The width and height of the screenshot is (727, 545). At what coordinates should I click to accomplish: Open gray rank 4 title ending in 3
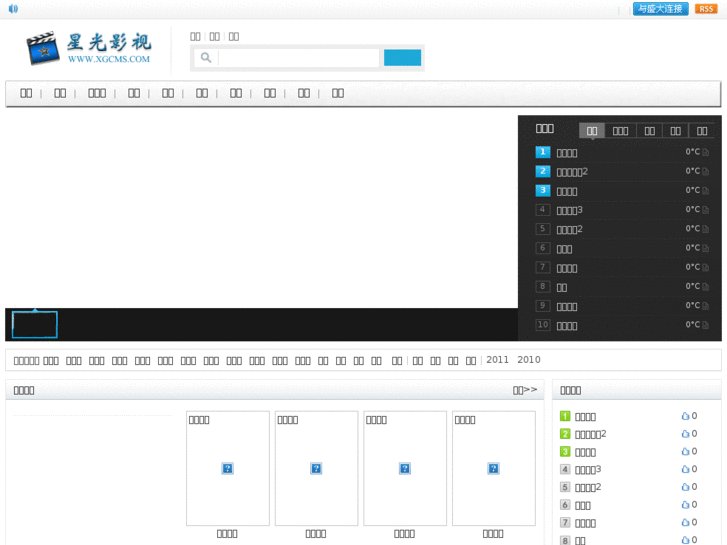pyautogui.click(x=588, y=469)
